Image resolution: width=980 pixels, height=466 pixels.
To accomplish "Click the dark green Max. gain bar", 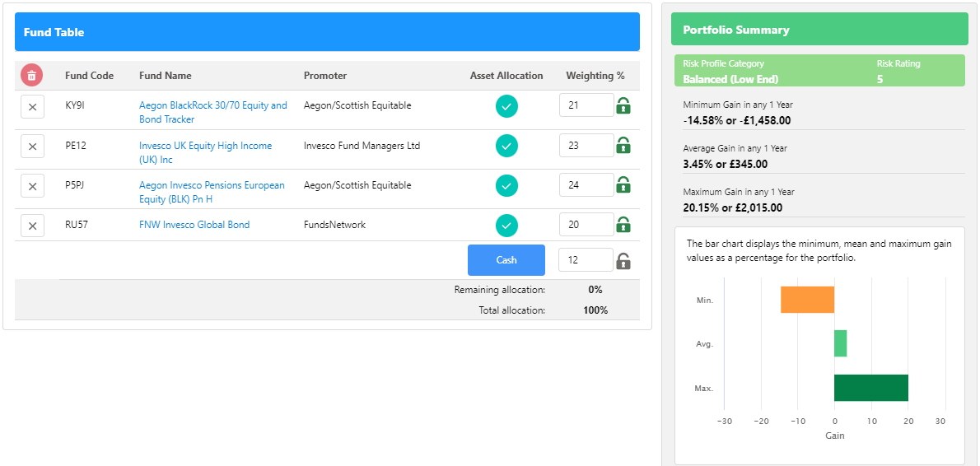I will [871, 388].
